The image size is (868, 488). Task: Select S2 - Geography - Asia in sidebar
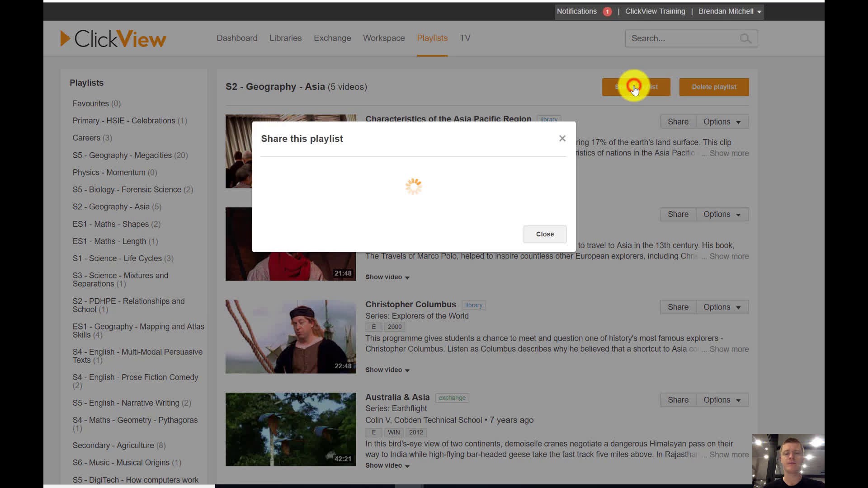pyautogui.click(x=117, y=206)
